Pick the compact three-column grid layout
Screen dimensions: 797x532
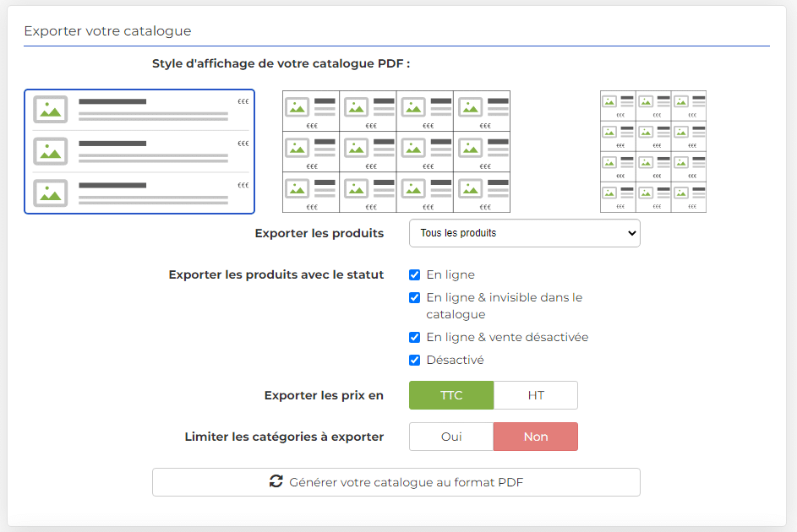coord(653,151)
